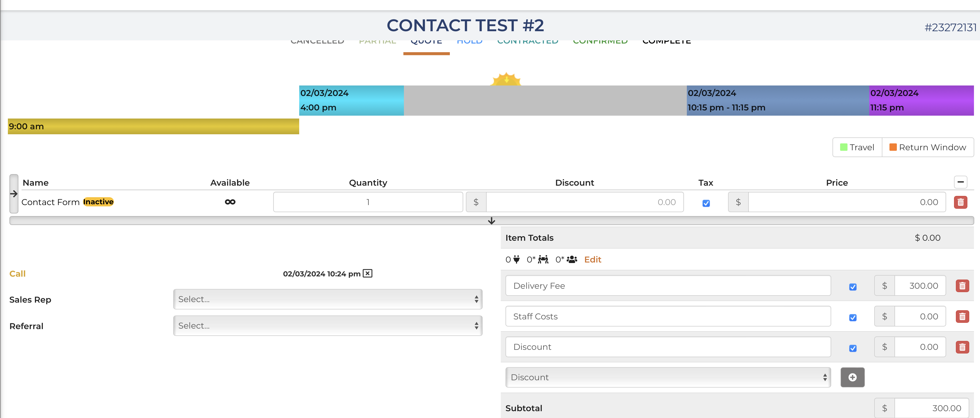Click the plus icon to add fee
980x418 pixels.
[852, 377]
